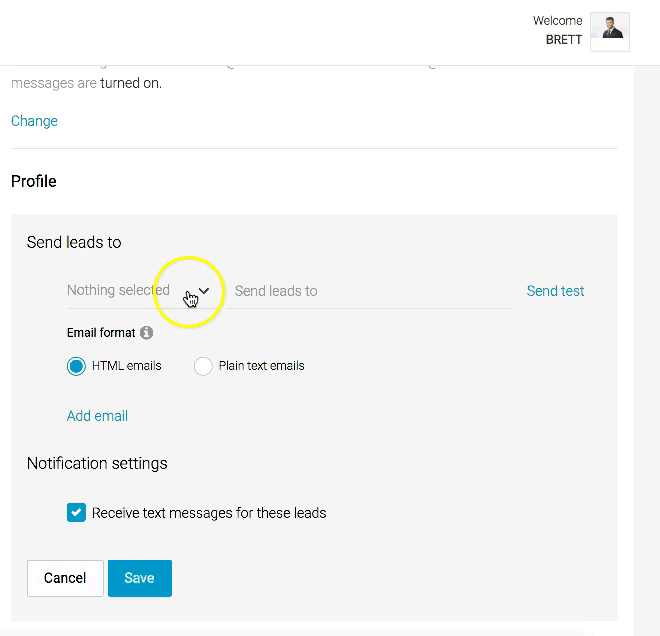660x636 pixels.
Task: Click the Add email link
Action: click(97, 416)
